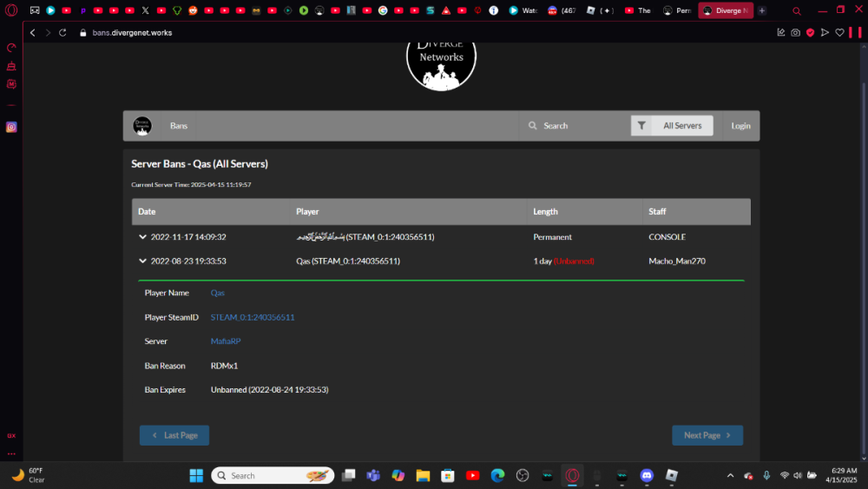Open Discord from the Windows taskbar

(x=646, y=475)
